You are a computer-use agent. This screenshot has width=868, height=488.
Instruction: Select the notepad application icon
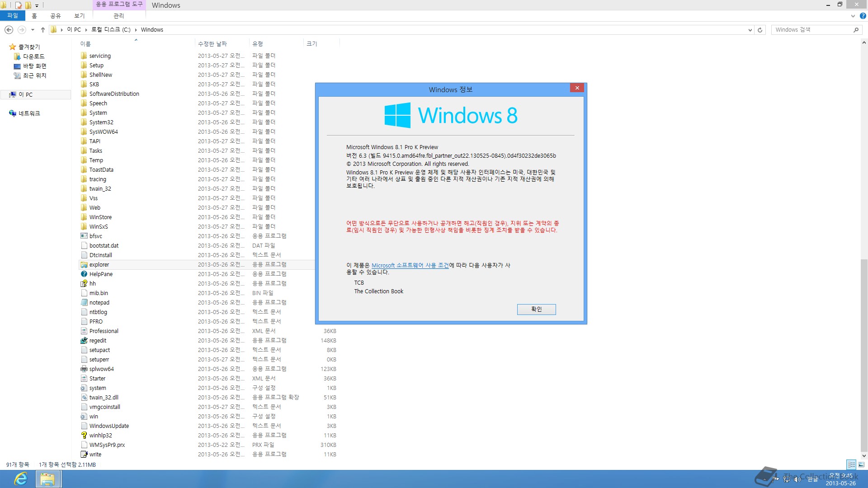(84, 303)
